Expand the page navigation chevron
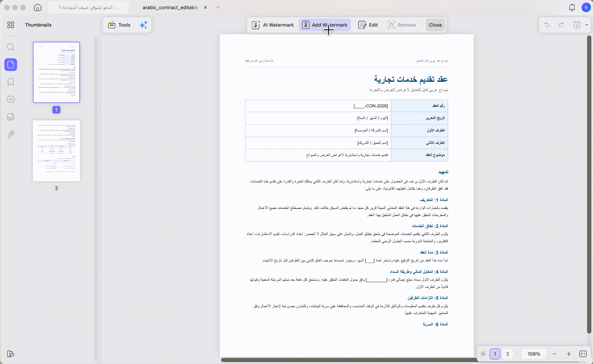 (x=483, y=354)
